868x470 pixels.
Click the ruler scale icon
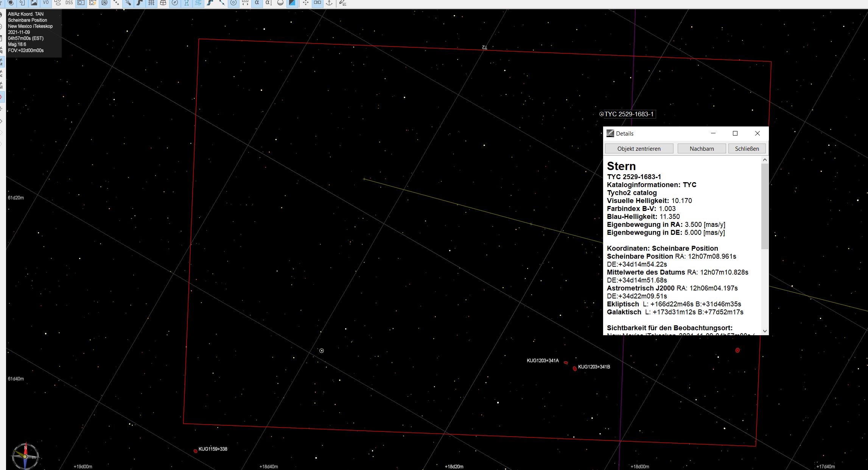click(x=245, y=3)
